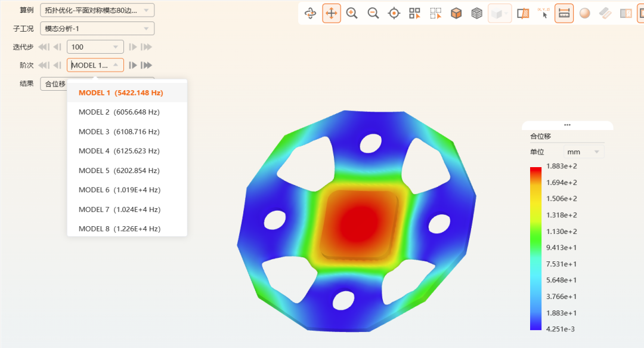Click the orange sphere render icon
The height and width of the screenshot is (348, 644).
[585, 13]
